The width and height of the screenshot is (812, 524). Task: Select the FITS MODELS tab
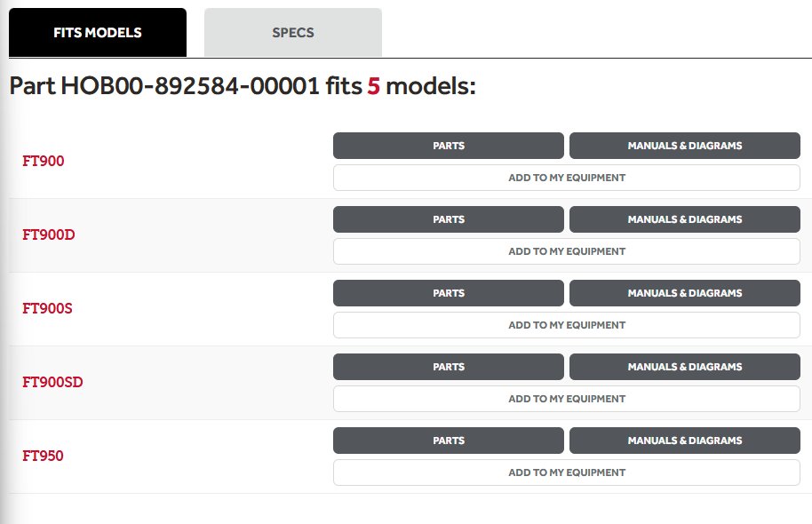97,33
